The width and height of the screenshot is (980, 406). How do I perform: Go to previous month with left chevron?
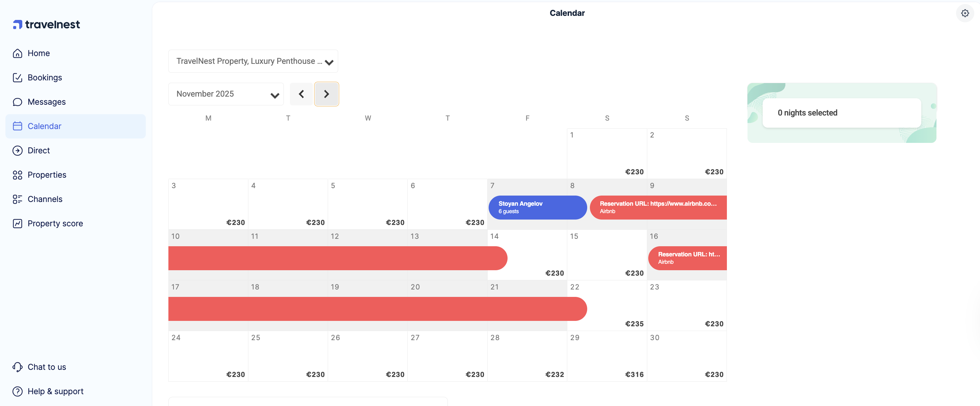(x=301, y=94)
